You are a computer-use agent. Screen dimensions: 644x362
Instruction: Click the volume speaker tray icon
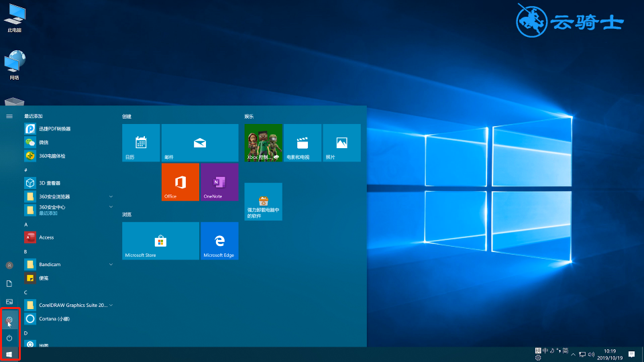592,355
